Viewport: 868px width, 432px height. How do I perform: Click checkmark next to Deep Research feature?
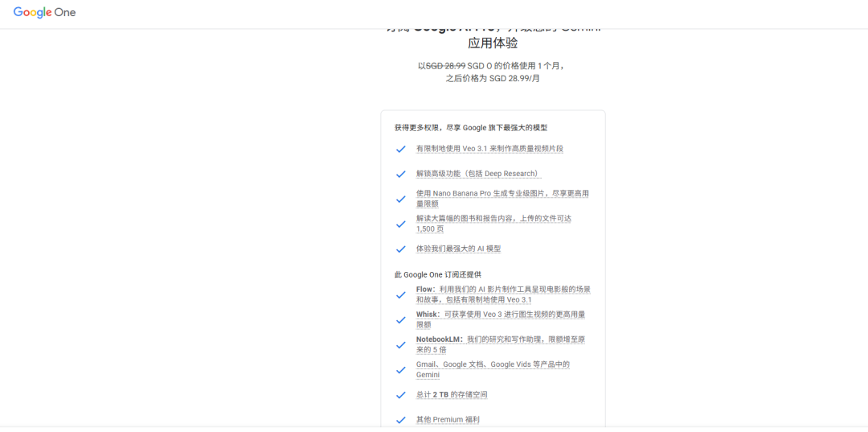coord(401,174)
